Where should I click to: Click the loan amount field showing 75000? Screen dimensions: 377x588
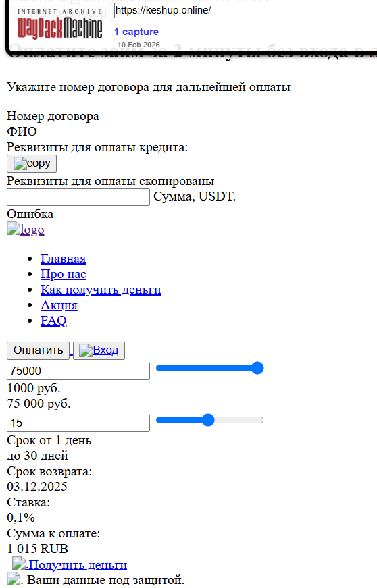pyautogui.click(x=78, y=371)
